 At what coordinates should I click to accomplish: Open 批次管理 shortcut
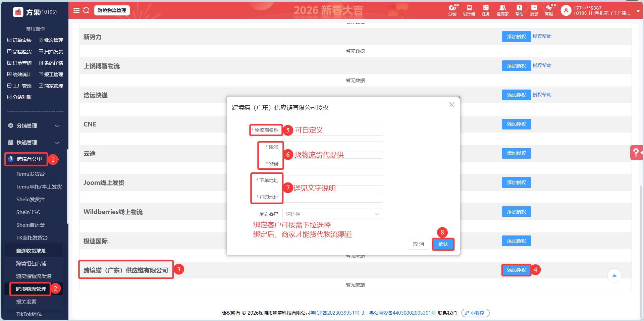(x=51, y=40)
